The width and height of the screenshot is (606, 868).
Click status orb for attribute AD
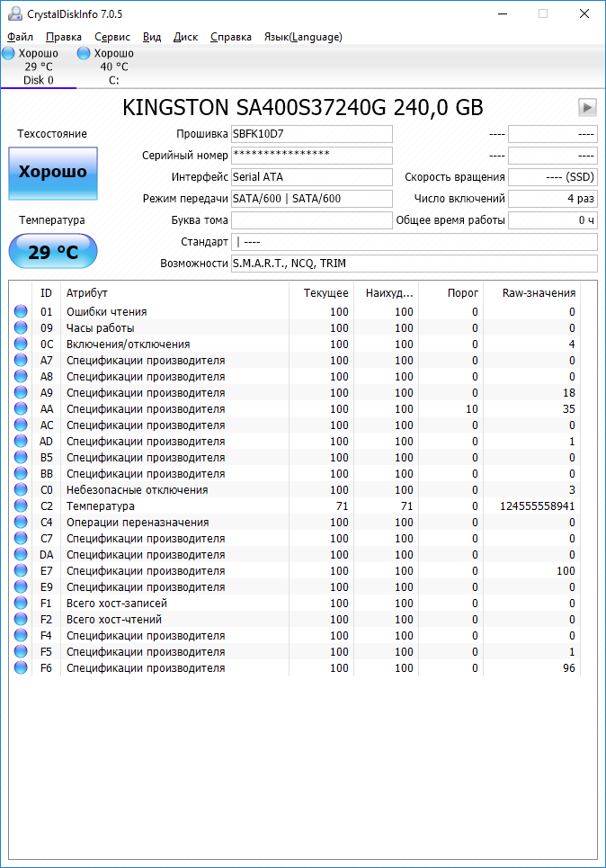click(x=21, y=442)
